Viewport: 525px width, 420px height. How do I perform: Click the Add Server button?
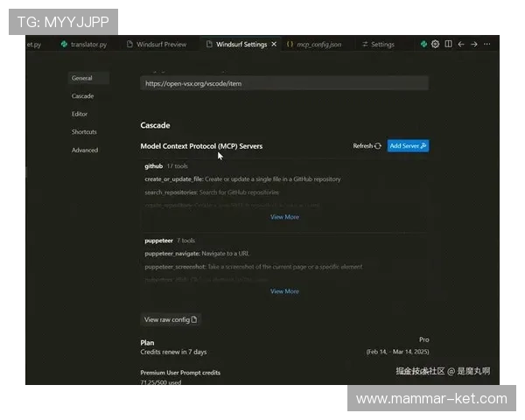[408, 146]
